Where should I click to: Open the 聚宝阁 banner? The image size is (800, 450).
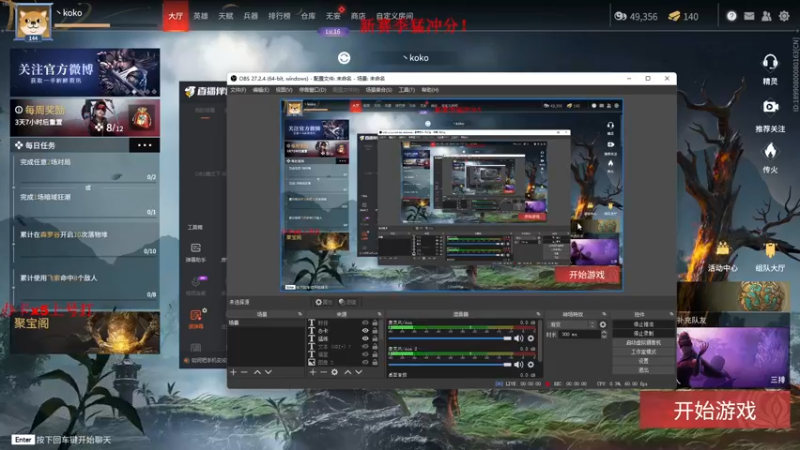coord(85,332)
